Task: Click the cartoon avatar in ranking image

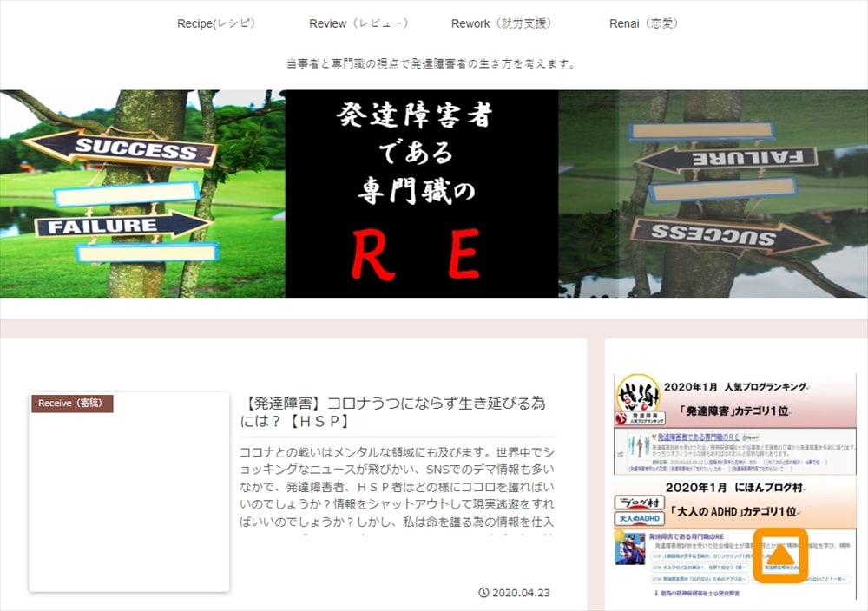Action: [x=629, y=549]
